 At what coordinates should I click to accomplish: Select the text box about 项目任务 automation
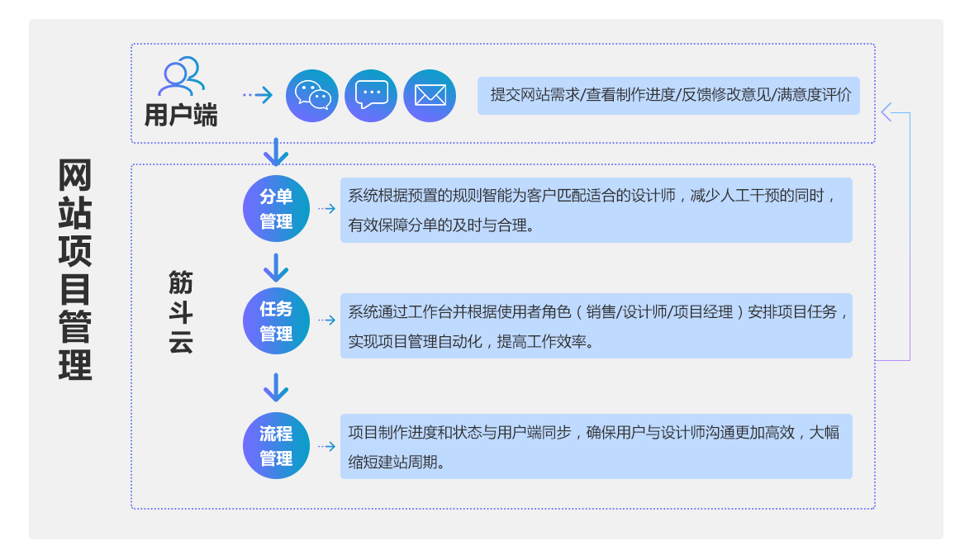point(596,325)
